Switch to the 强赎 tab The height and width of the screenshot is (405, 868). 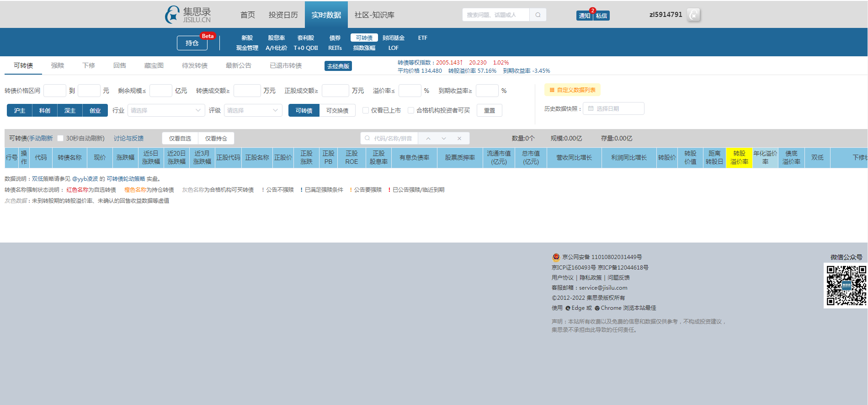[x=58, y=65]
